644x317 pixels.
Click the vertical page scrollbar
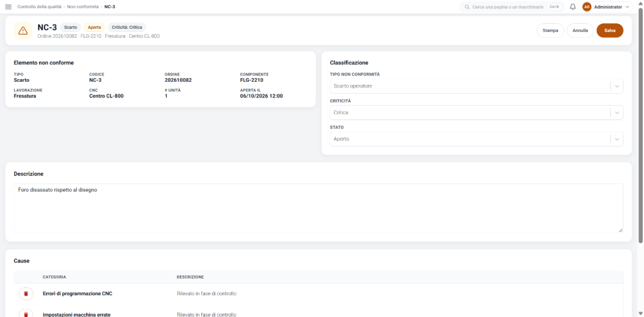point(641,127)
